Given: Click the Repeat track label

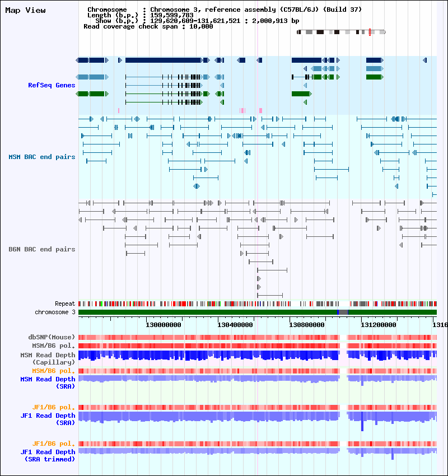Looking at the screenshot, I should (x=65, y=304).
